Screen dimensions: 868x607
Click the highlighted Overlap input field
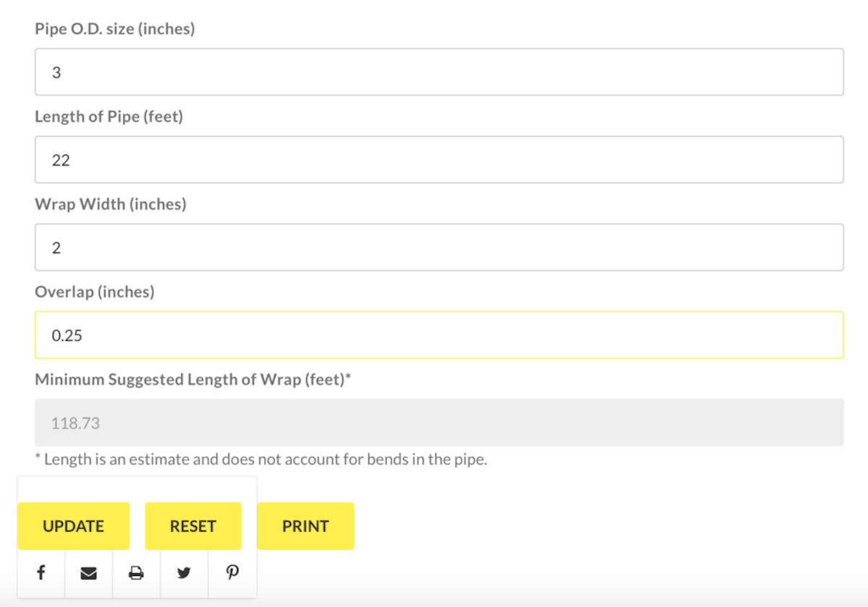pos(439,335)
